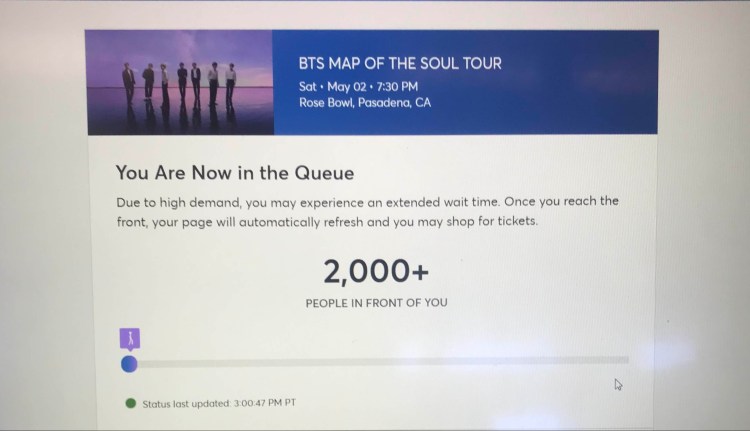
Task: Select the BTS MAP OF THE SOUL TOUR title
Action: (x=400, y=64)
